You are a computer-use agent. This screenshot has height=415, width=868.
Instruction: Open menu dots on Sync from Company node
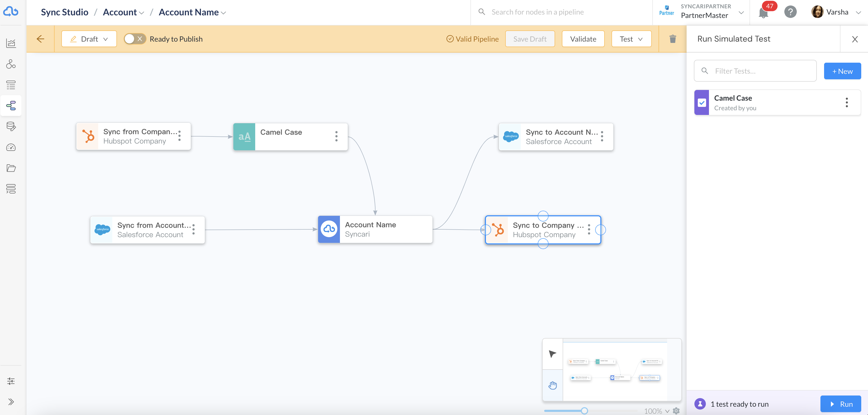pos(180,136)
